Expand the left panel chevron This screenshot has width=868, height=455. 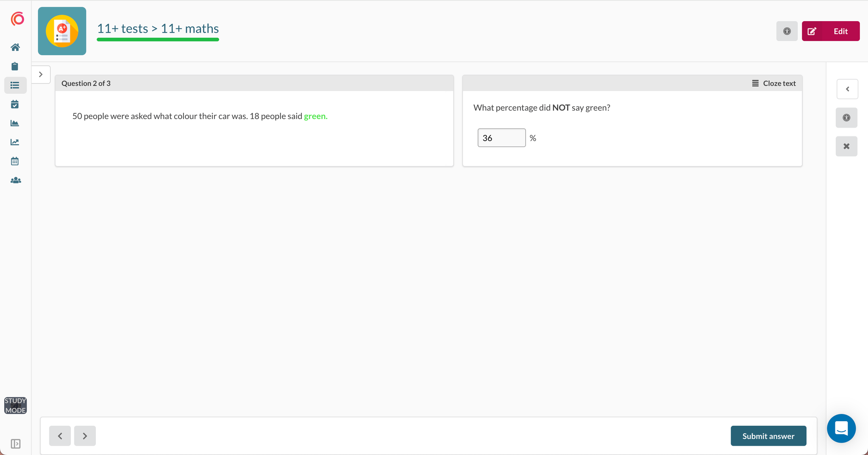(41, 75)
